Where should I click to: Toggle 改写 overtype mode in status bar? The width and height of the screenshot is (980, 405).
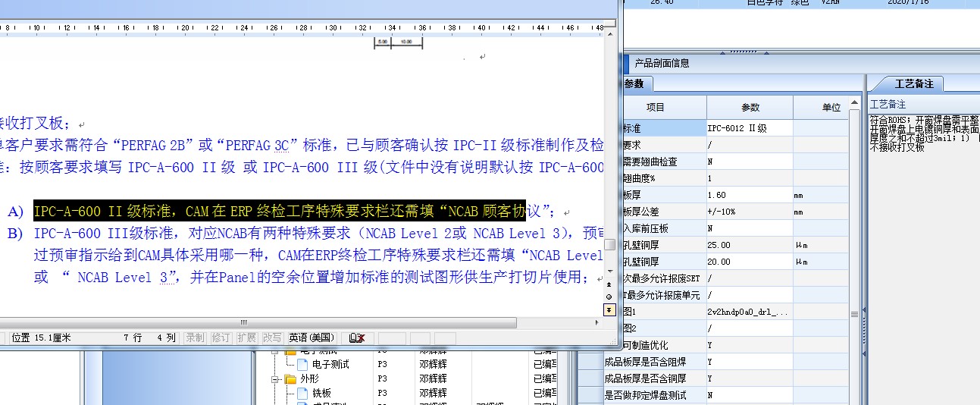point(272,337)
